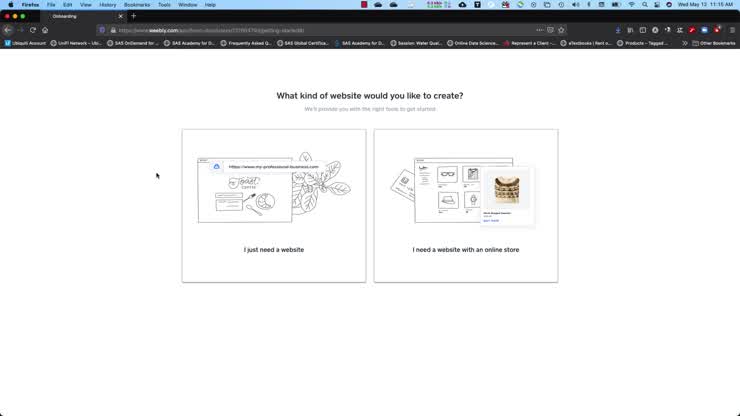
Task: Bookmark this page with the star icon
Action: coord(562,30)
